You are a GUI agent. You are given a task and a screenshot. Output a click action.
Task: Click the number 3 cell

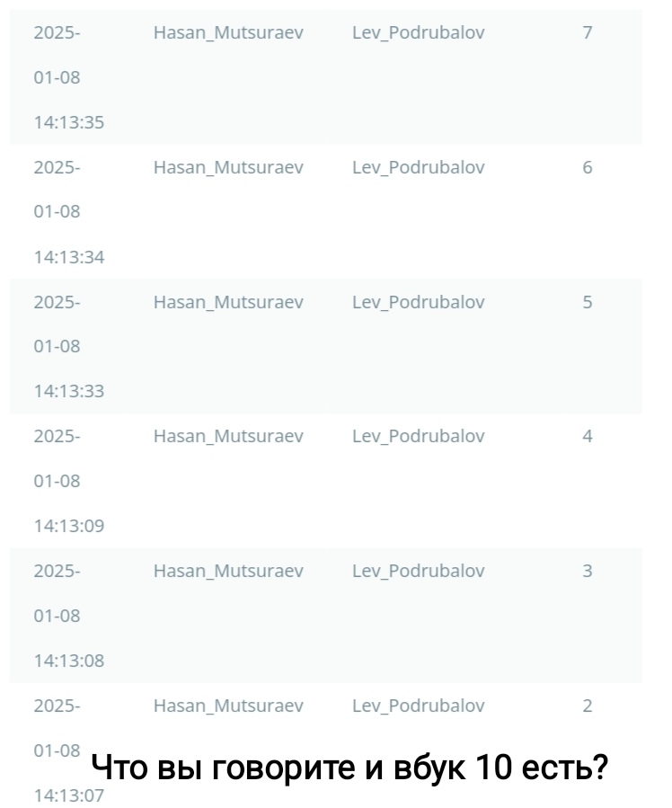[x=587, y=571]
